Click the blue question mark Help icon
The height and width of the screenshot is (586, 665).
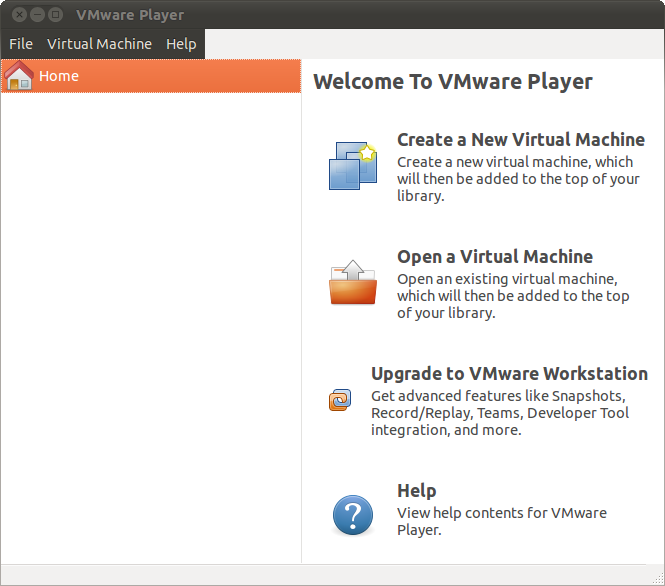pyautogui.click(x=352, y=516)
